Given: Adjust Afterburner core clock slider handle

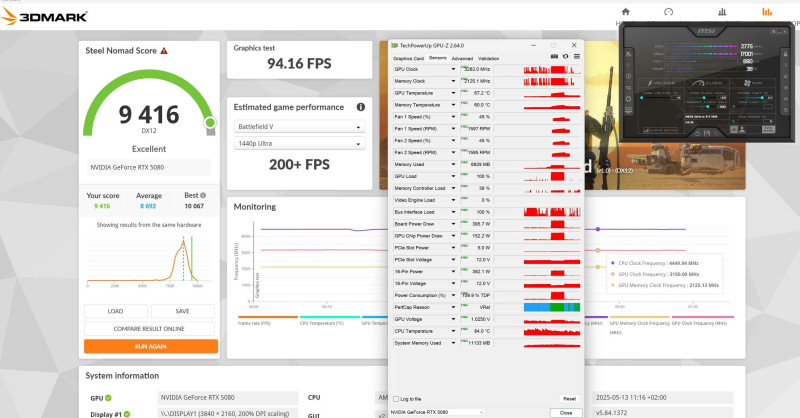Looking at the screenshot, I should click(704, 97).
